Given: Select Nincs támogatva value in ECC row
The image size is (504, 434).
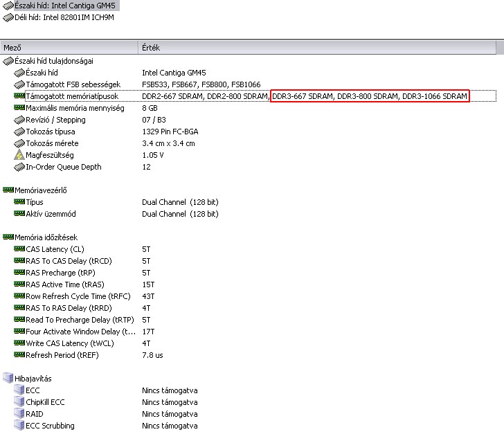Looking at the screenshot, I should pyautogui.click(x=170, y=390).
